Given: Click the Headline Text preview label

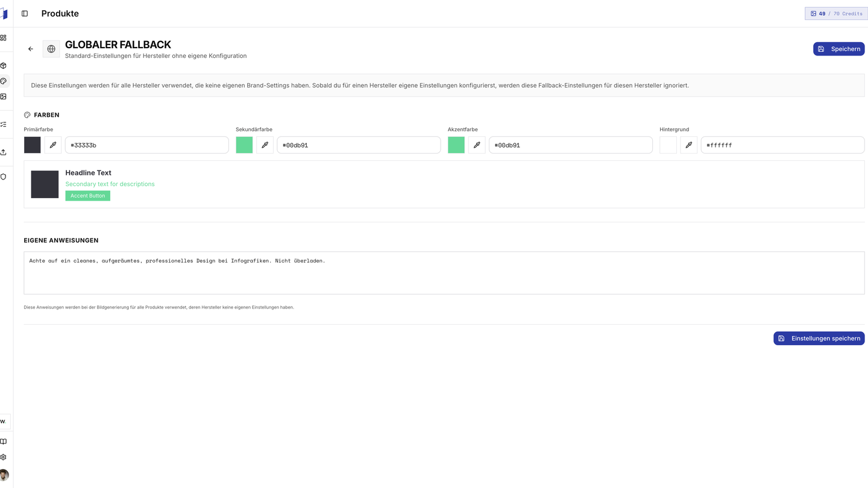Looking at the screenshot, I should (x=89, y=173).
